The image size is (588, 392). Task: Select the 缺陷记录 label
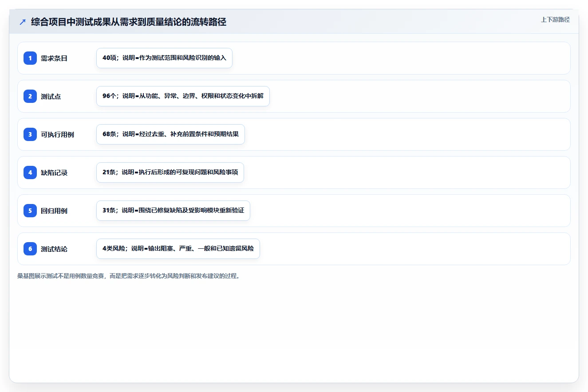pos(54,172)
